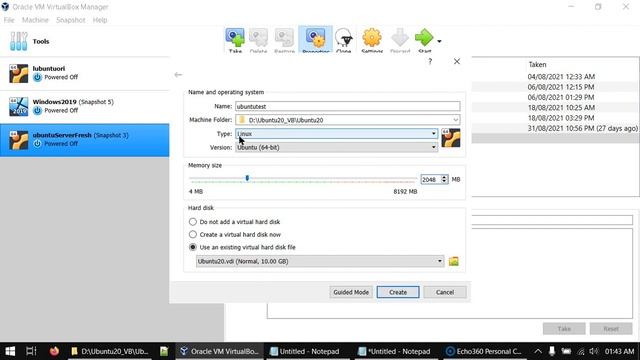This screenshot has height=360, width=640.
Task: Click the memory size stepper arrows
Action: click(444, 180)
